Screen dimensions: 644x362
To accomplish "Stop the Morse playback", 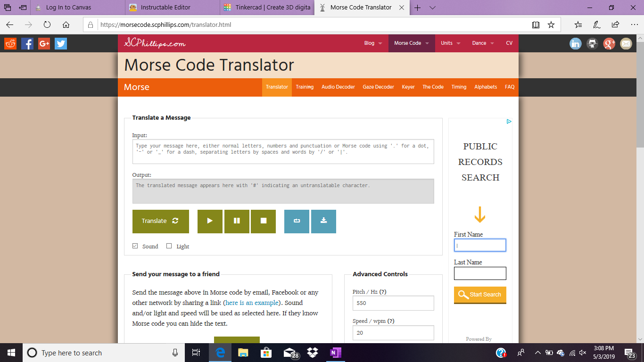I will pyautogui.click(x=263, y=221).
